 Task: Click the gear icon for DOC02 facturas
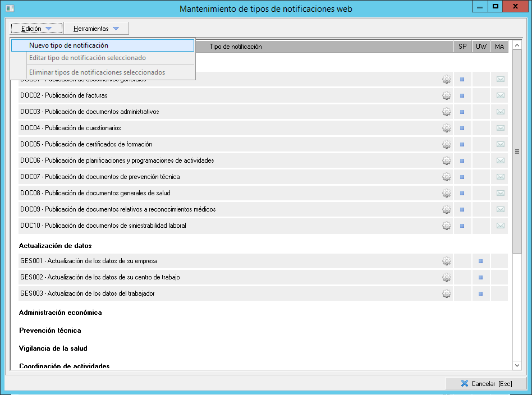click(446, 95)
